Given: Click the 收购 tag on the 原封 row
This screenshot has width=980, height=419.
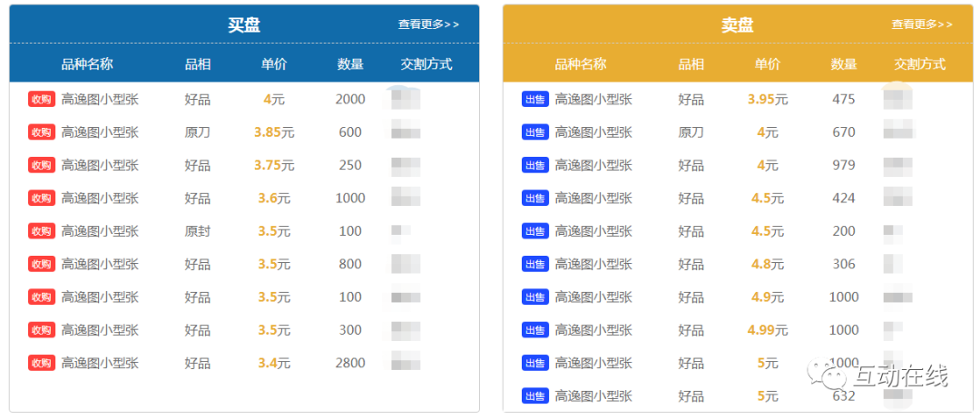Looking at the screenshot, I should pos(41,231).
